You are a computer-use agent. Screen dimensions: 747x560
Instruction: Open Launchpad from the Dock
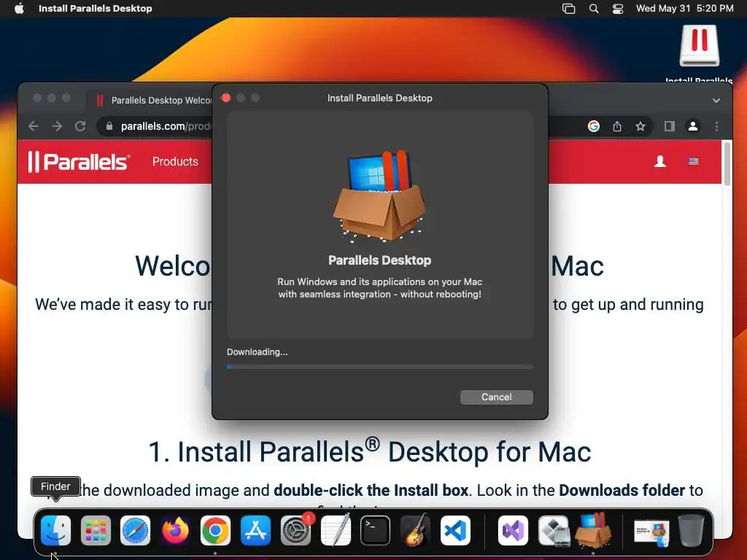pyautogui.click(x=96, y=531)
